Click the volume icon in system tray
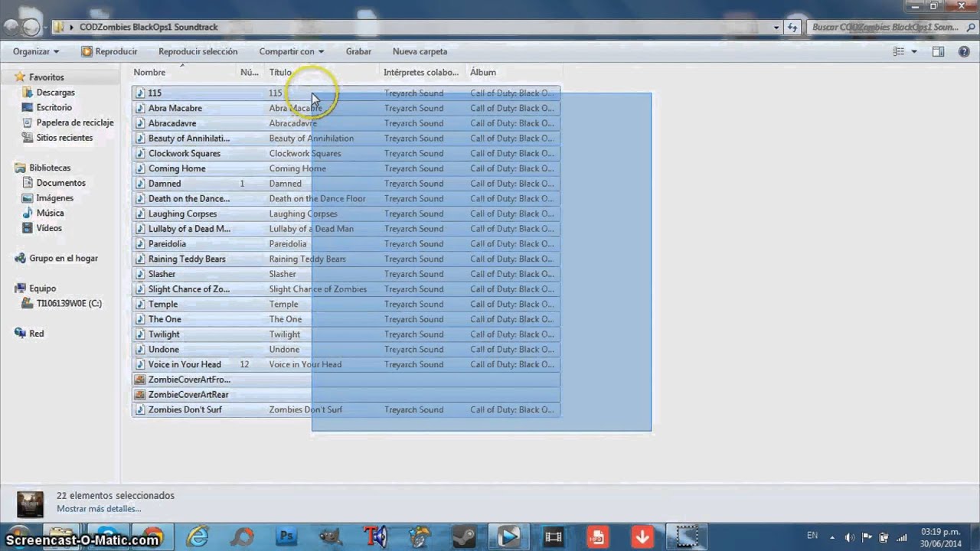The image size is (980, 551). point(849,537)
